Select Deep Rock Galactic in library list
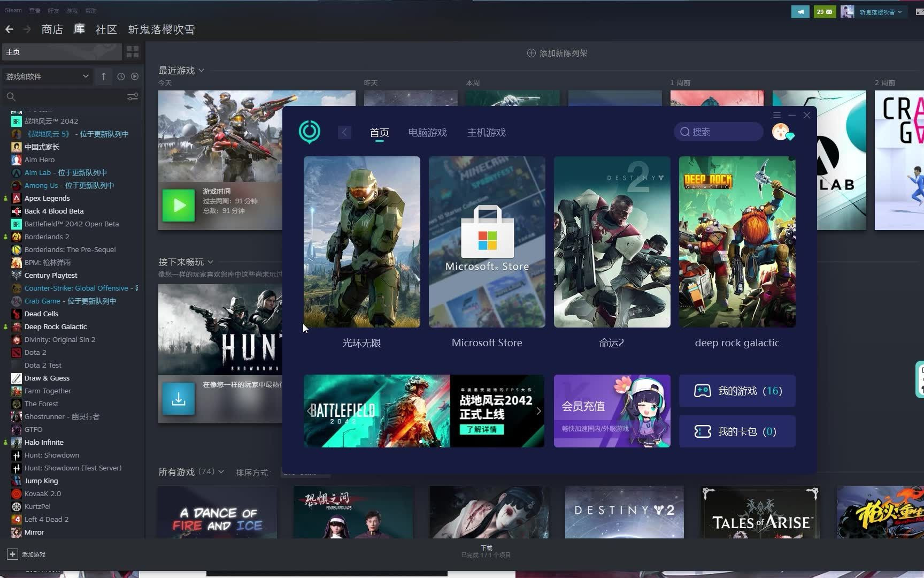 coord(56,326)
